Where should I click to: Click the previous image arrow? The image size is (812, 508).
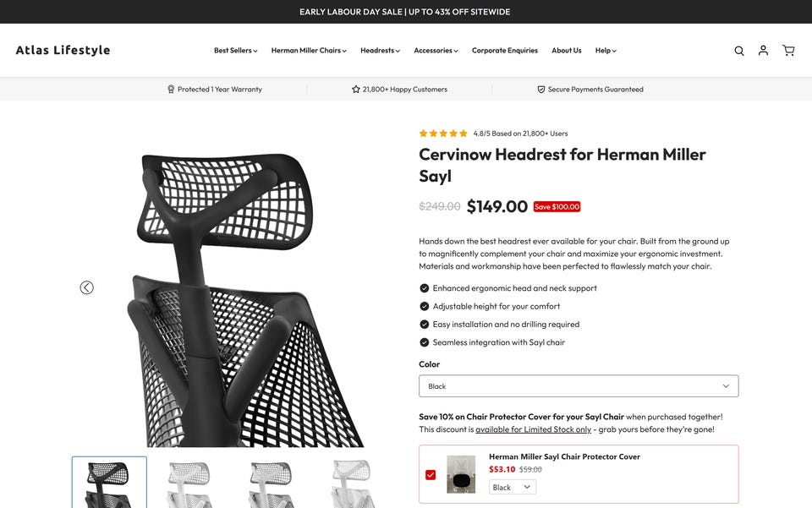(x=87, y=287)
